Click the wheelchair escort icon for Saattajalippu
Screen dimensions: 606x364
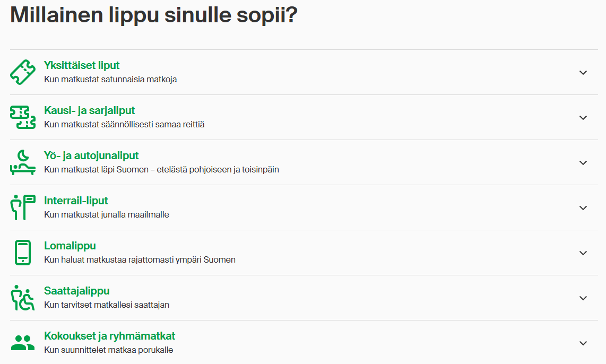[x=23, y=298]
